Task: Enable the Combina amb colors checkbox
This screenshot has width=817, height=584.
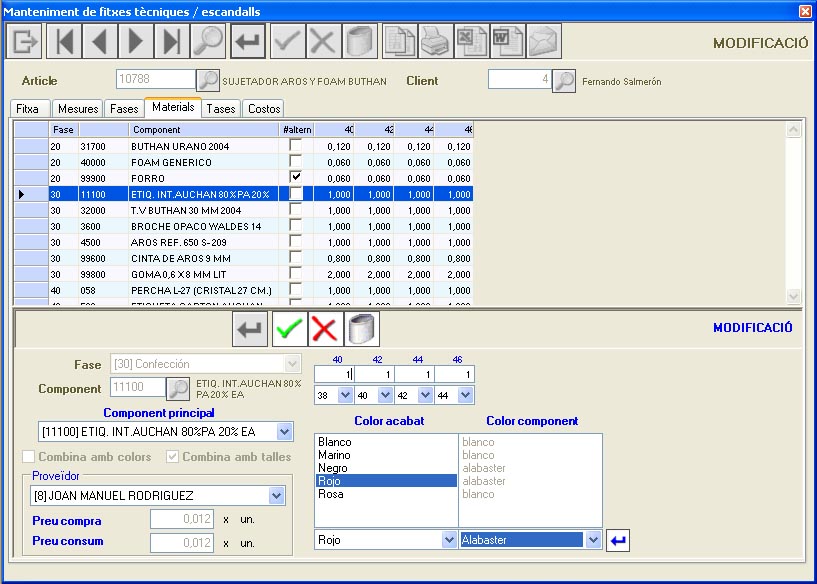Action: point(28,457)
